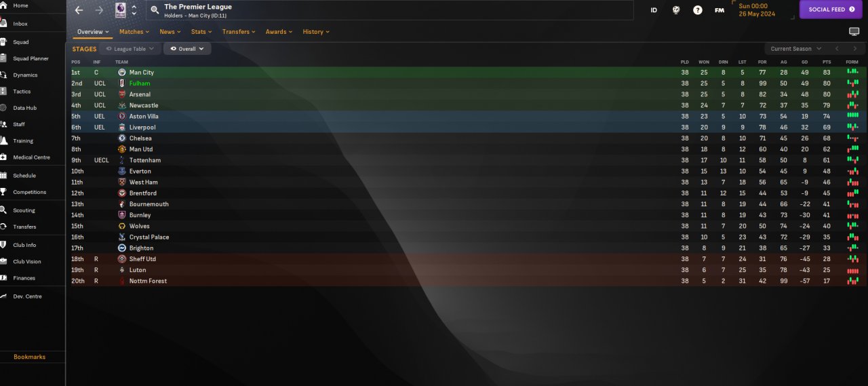The image size is (868, 386).
Task: Open the Squad sidebar item
Action: click(20, 42)
